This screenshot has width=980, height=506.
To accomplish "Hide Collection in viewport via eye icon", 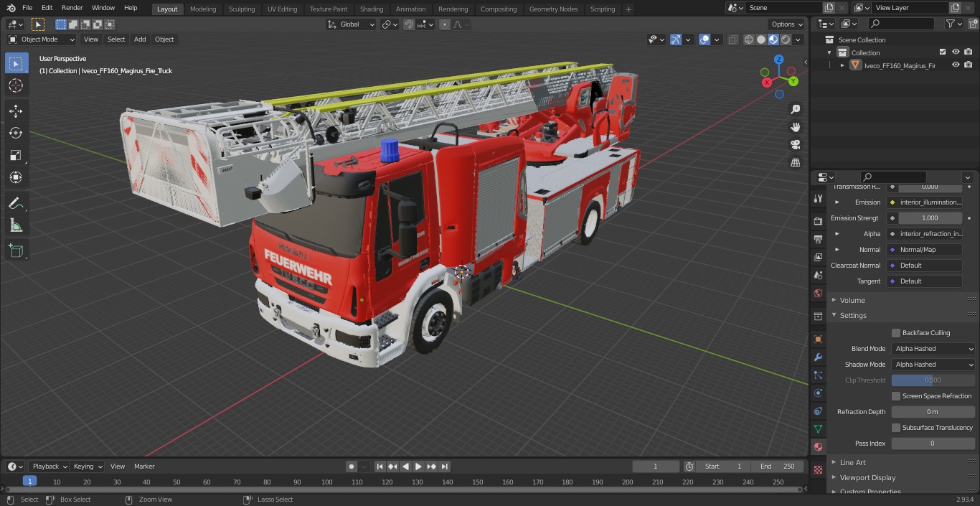I will (956, 52).
